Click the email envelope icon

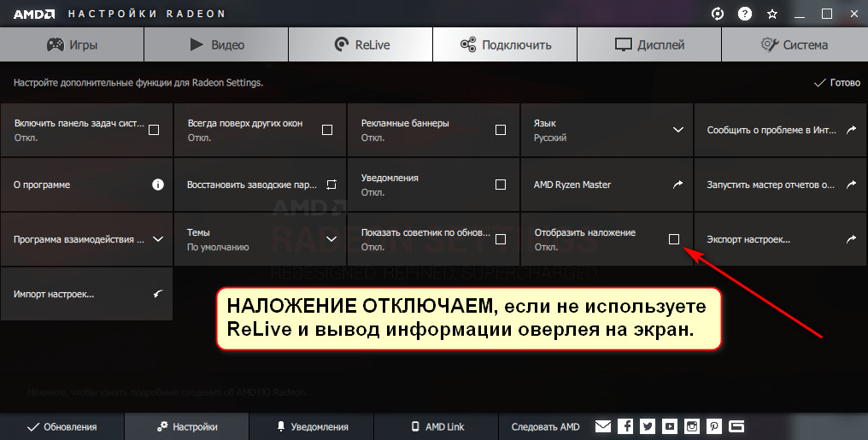(x=603, y=426)
